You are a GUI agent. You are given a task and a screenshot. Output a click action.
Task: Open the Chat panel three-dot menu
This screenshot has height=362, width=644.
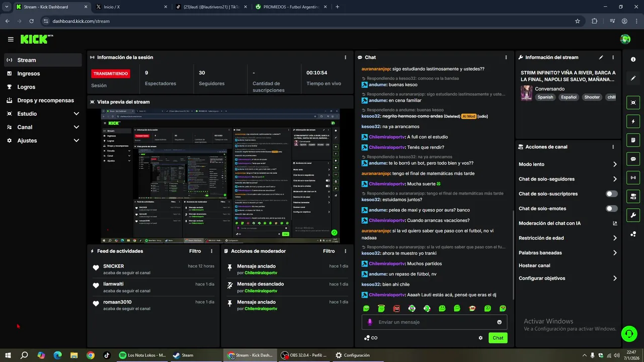pos(506,57)
